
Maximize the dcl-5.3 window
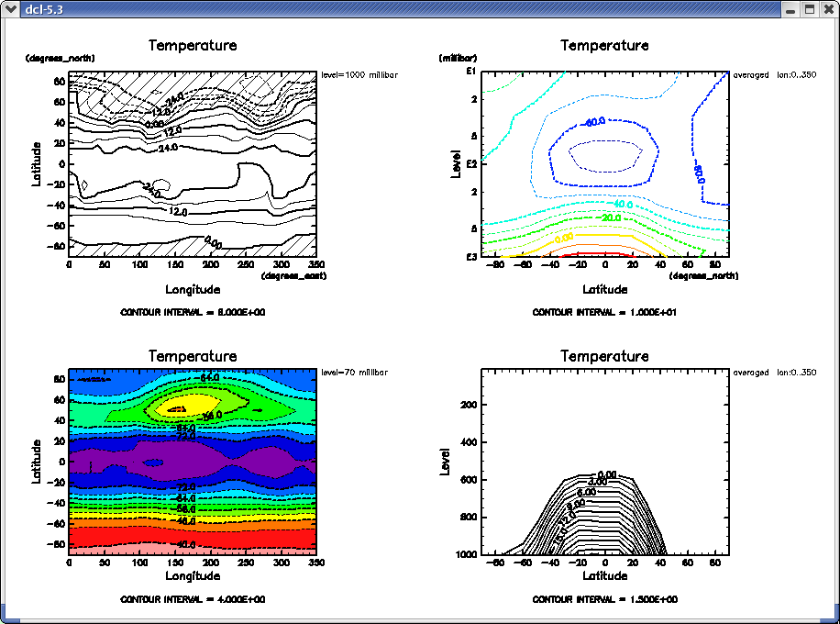[x=810, y=9]
